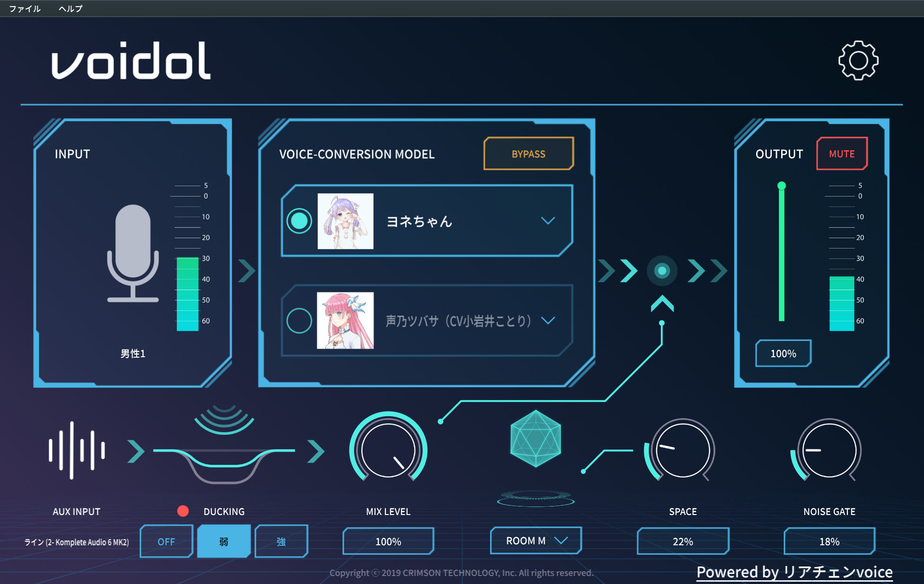The width and height of the screenshot is (924, 584).
Task: Open the 男性1 input voice type selector
Action: click(x=133, y=353)
